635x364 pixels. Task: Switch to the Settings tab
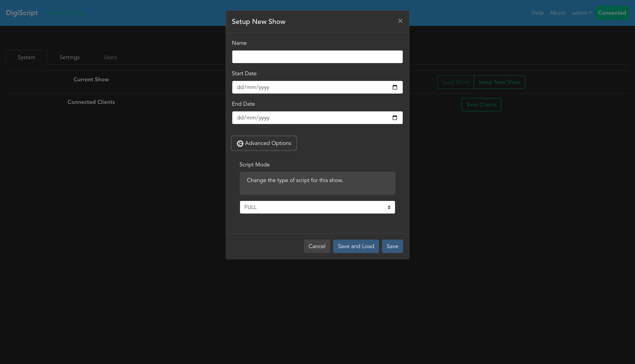pyautogui.click(x=69, y=57)
